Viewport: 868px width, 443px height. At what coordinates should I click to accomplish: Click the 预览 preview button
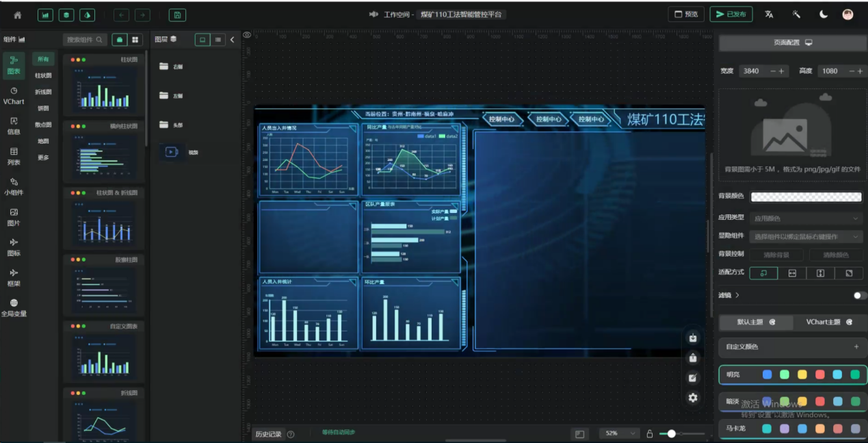click(x=686, y=14)
